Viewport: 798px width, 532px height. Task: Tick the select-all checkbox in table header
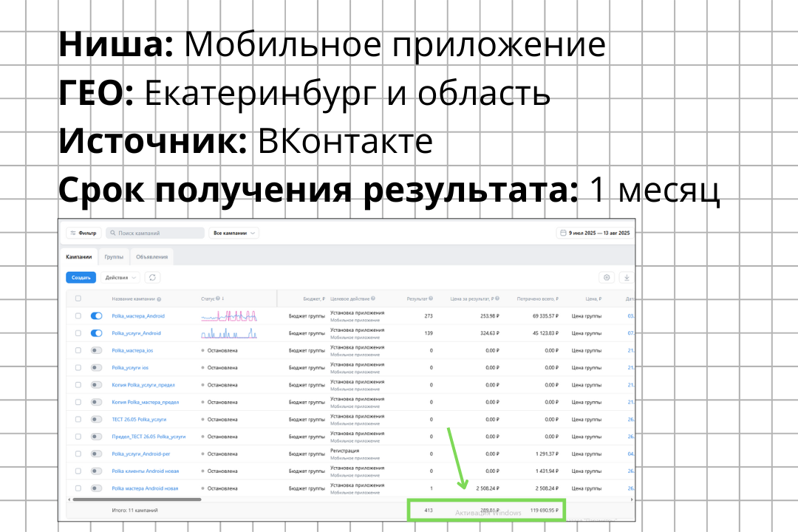click(x=78, y=299)
